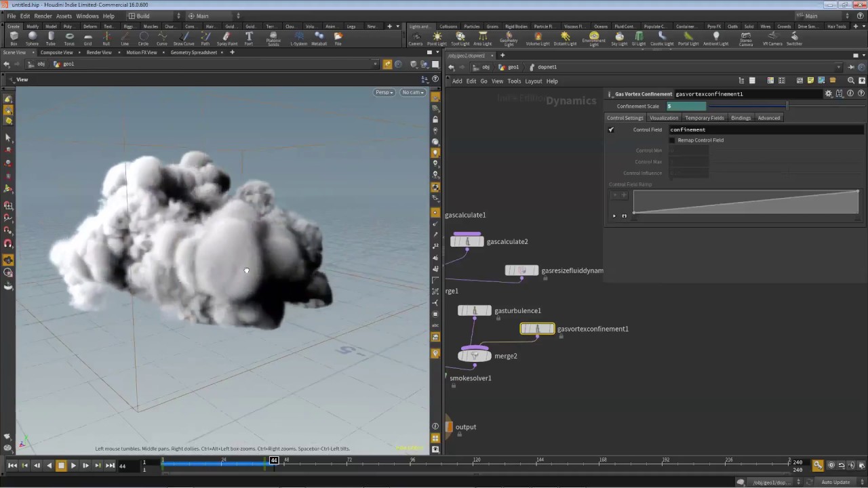Add a Point Light from the shelf

pos(437,38)
